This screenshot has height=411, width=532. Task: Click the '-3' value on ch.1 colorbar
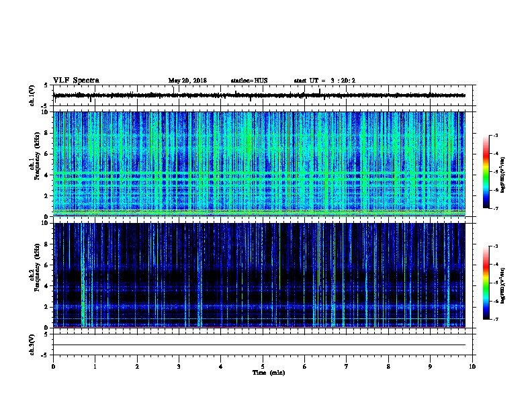pos(495,136)
